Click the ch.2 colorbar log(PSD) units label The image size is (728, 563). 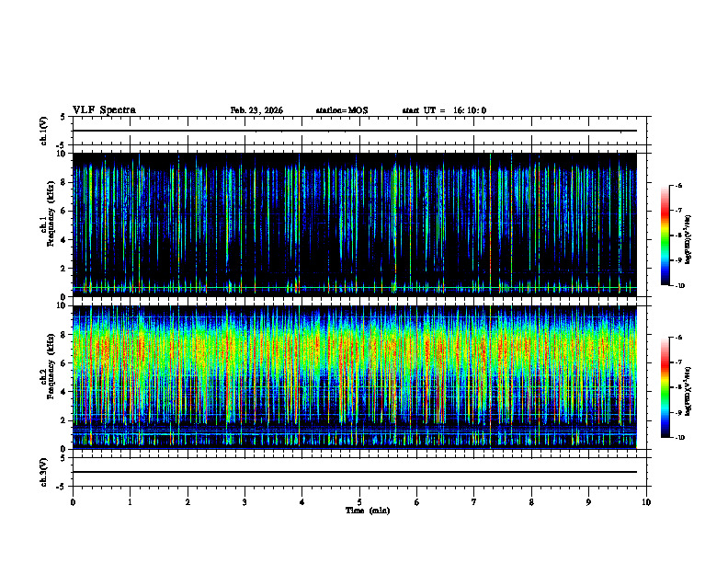click(x=688, y=391)
